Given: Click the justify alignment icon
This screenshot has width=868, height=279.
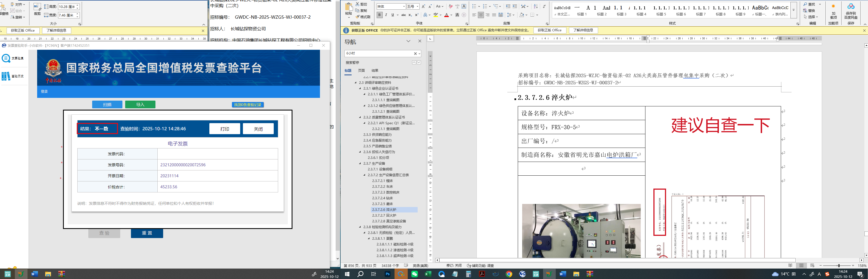Looking at the screenshot, I should click(494, 15).
